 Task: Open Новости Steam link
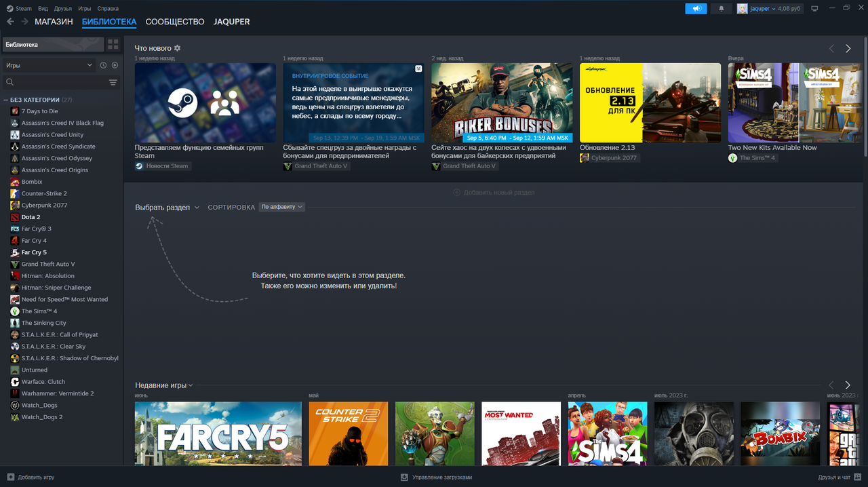[x=163, y=165]
